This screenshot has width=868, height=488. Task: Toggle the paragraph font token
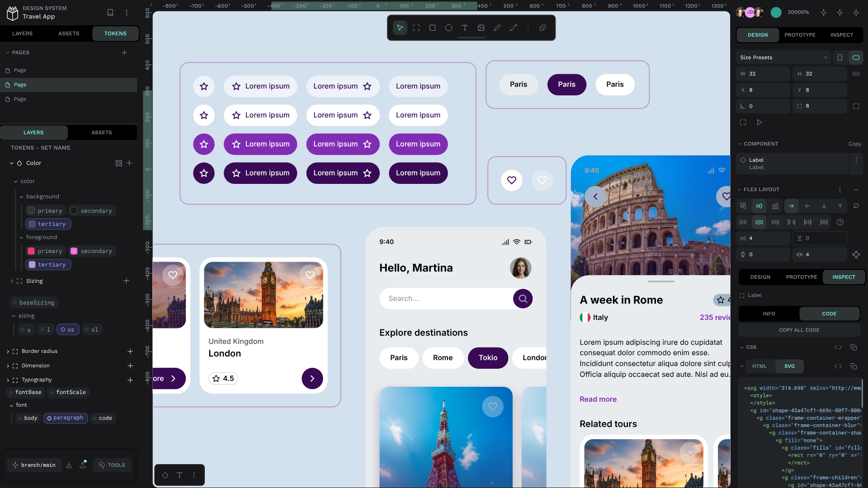66,418
